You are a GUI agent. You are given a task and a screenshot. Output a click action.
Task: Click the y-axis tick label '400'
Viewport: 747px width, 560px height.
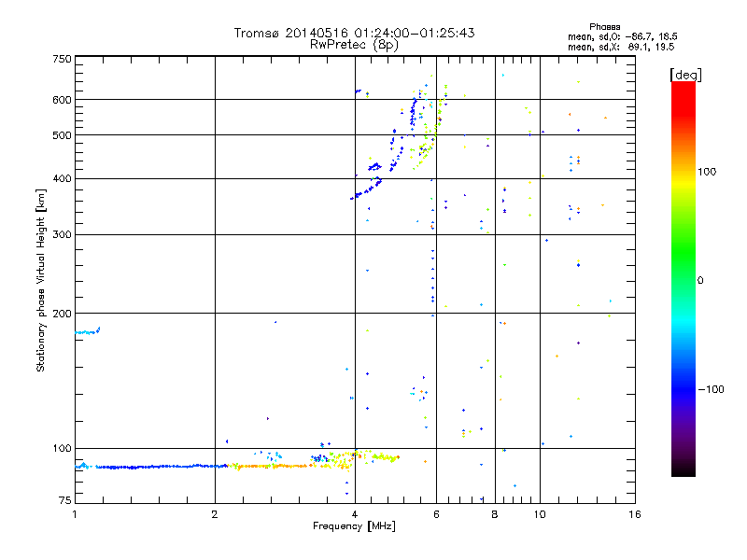(62, 178)
